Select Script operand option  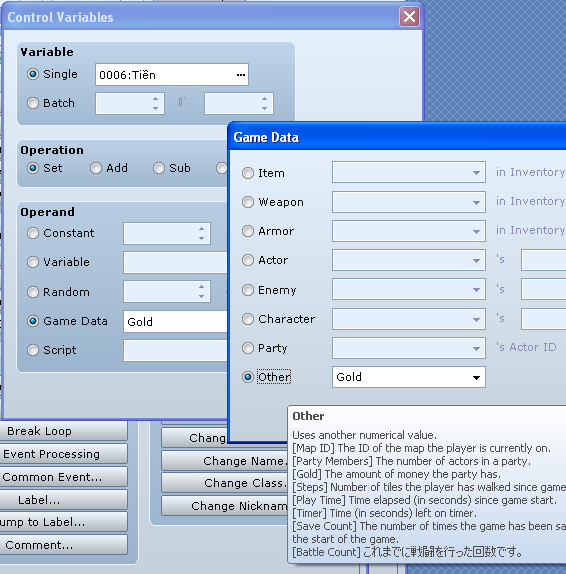(33, 350)
